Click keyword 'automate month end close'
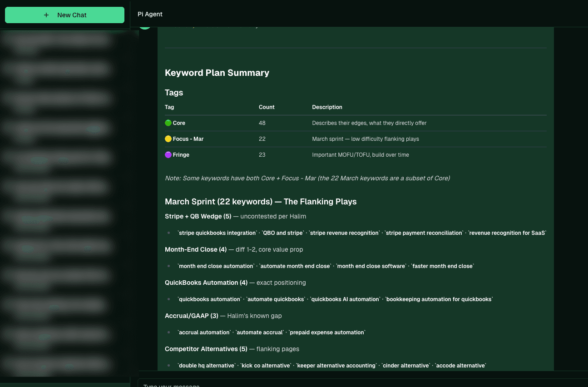Image resolution: width=588 pixels, height=387 pixels. tap(295, 266)
